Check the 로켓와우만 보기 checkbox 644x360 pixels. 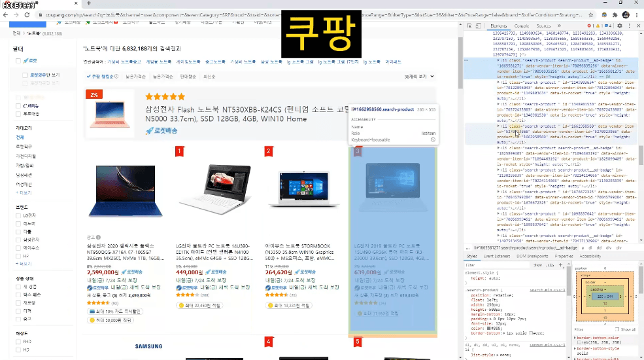point(25,75)
